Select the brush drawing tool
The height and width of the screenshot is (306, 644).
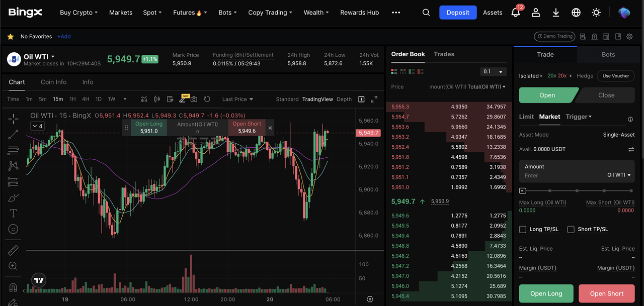14,197
